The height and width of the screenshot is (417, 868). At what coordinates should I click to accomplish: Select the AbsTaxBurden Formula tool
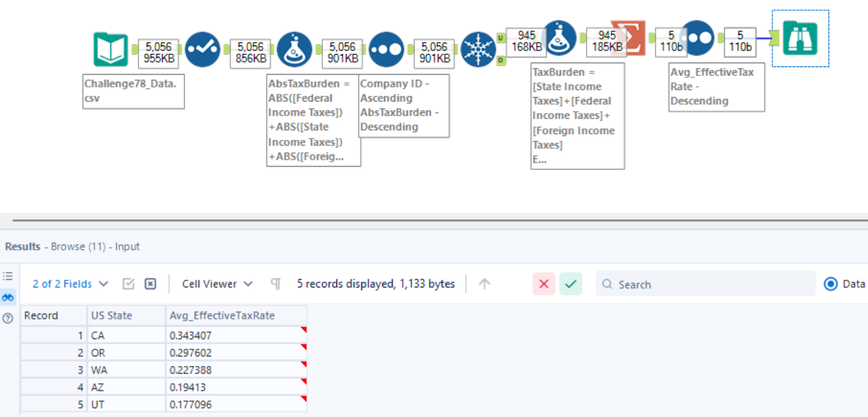(294, 50)
